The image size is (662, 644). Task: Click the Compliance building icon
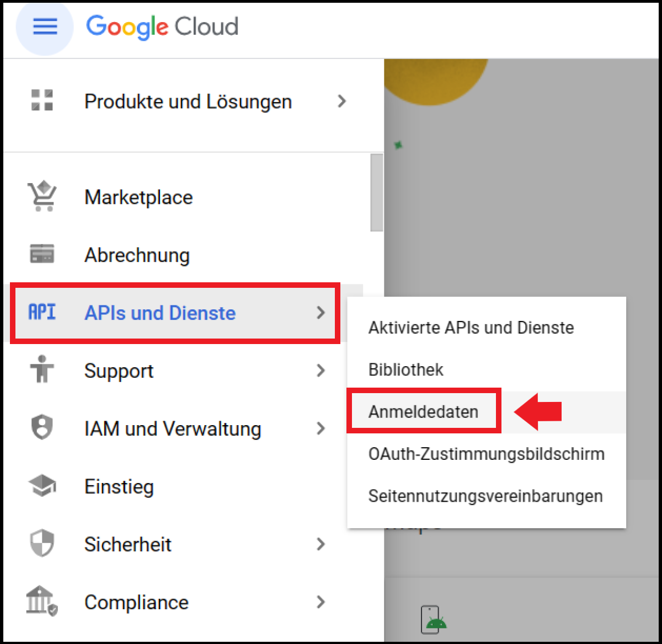(x=42, y=602)
